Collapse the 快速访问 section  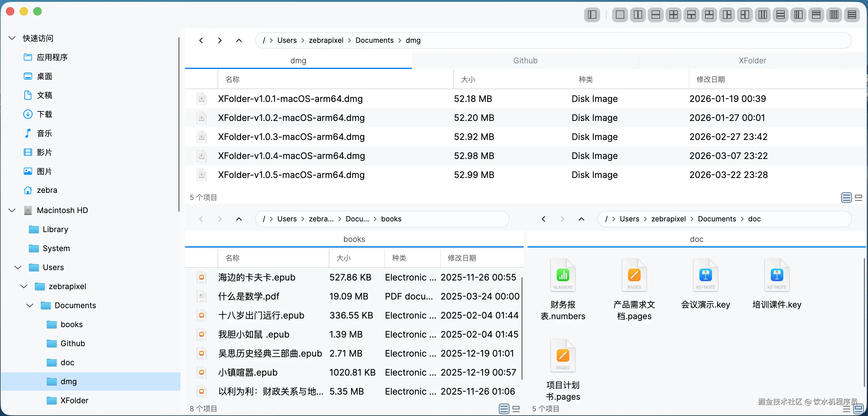coord(12,38)
